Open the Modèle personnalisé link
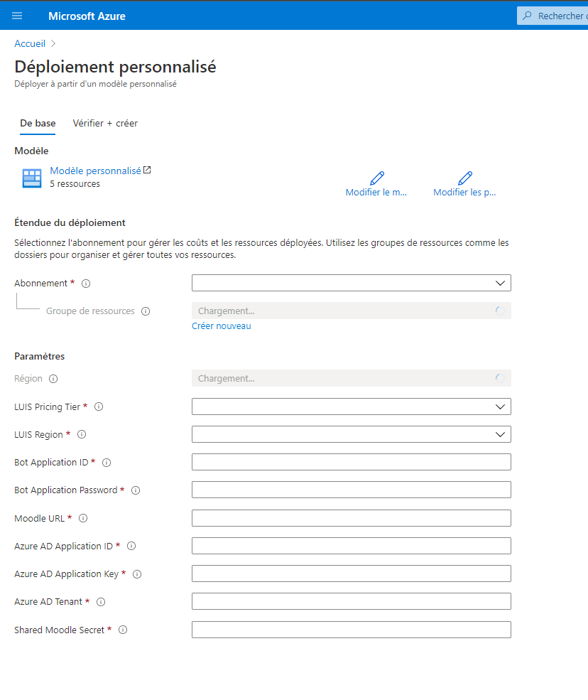 point(95,171)
